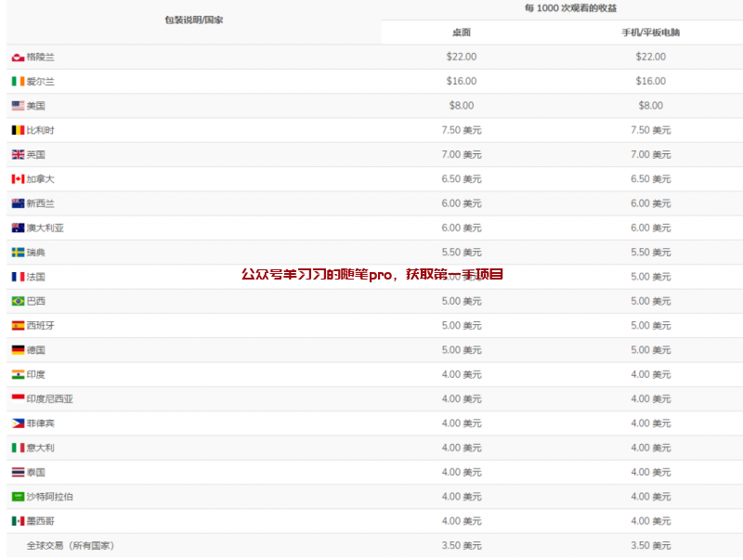The height and width of the screenshot is (560, 743).
Task: Click the Canada maple leaf flag icon
Action: [x=18, y=179]
